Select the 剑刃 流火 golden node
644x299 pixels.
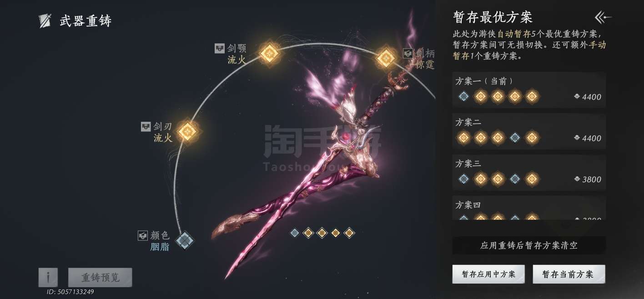(x=187, y=132)
